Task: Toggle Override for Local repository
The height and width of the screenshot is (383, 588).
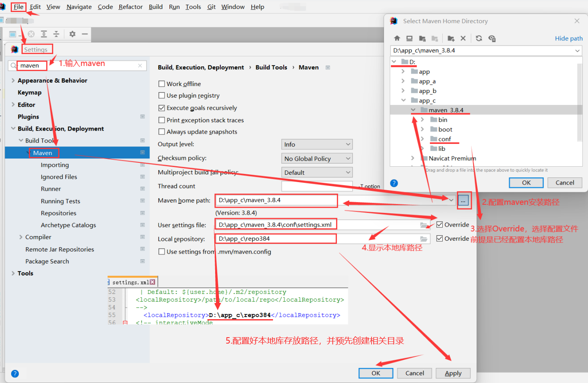Action: point(439,238)
